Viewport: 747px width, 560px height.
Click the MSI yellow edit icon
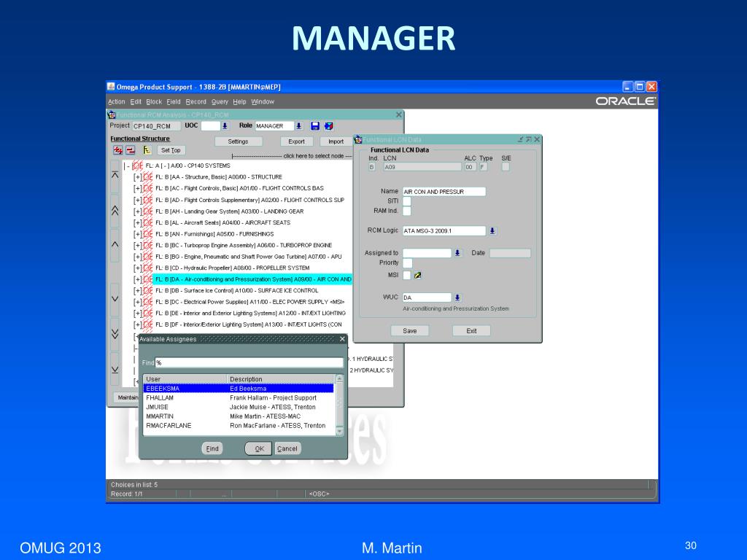click(418, 275)
